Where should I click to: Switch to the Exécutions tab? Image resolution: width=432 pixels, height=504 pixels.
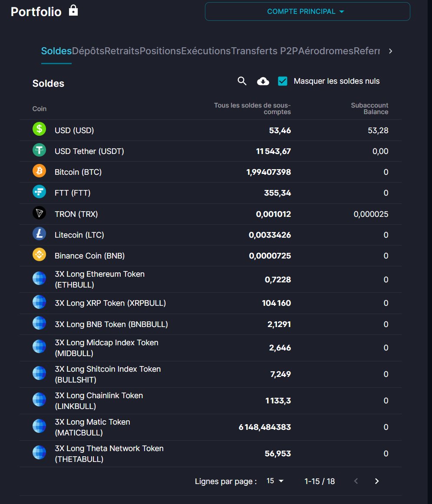206,51
